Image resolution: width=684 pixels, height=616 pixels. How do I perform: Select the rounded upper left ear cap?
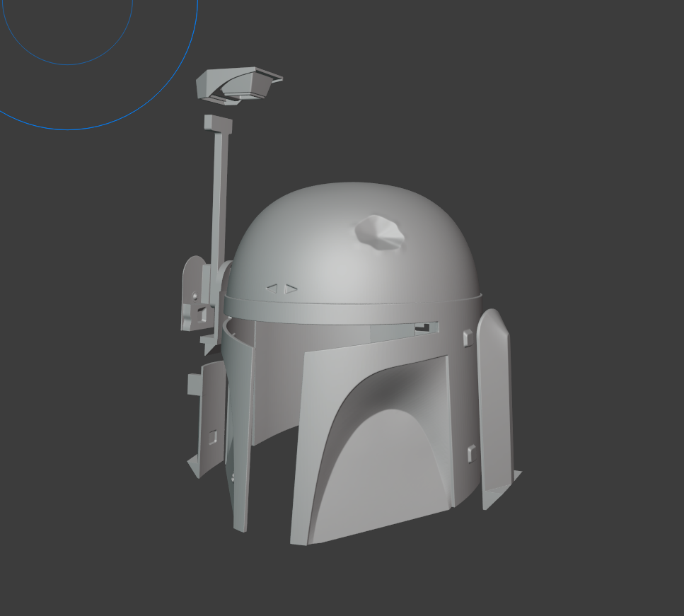pos(193,294)
